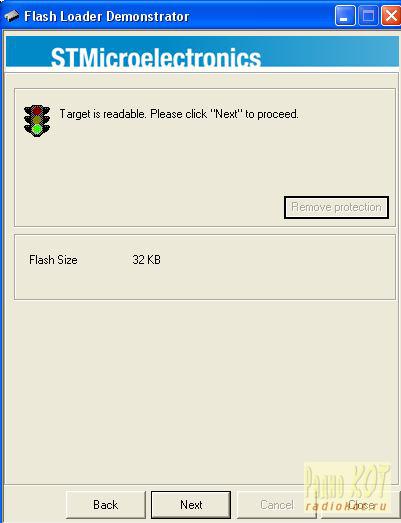Click the Close button at the bottom
401x523 pixels.
tap(361, 505)
